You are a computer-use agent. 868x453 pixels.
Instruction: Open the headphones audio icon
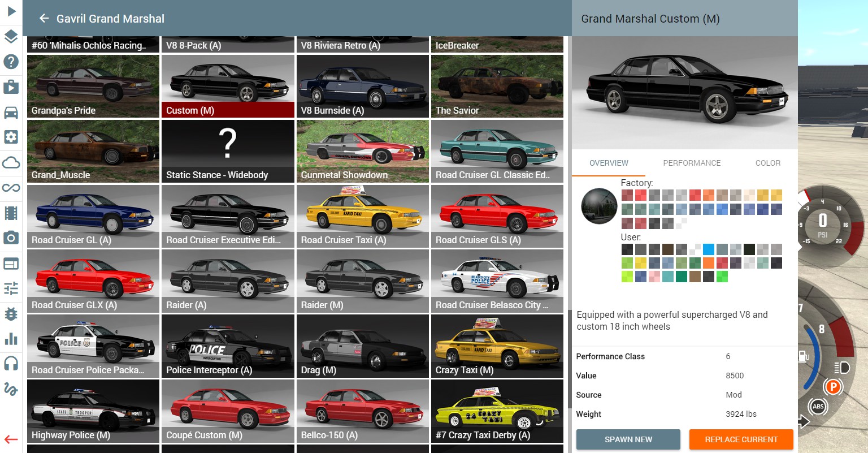click(11, 364)
